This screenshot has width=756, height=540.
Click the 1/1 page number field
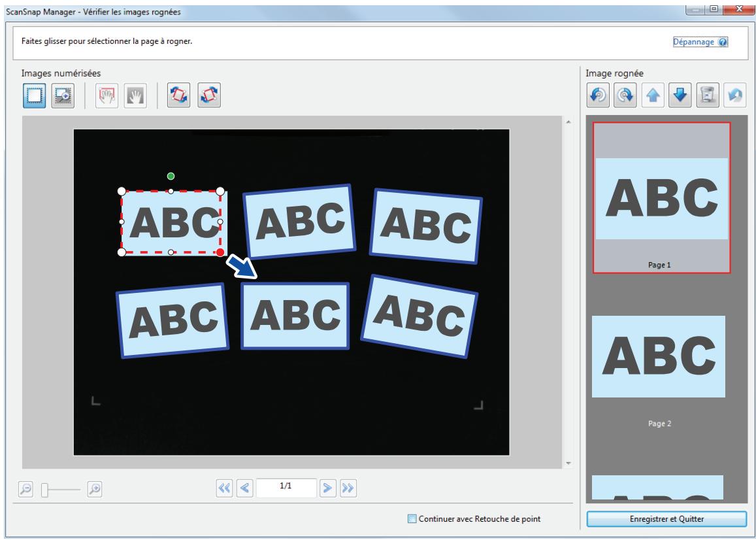[286, 488]
